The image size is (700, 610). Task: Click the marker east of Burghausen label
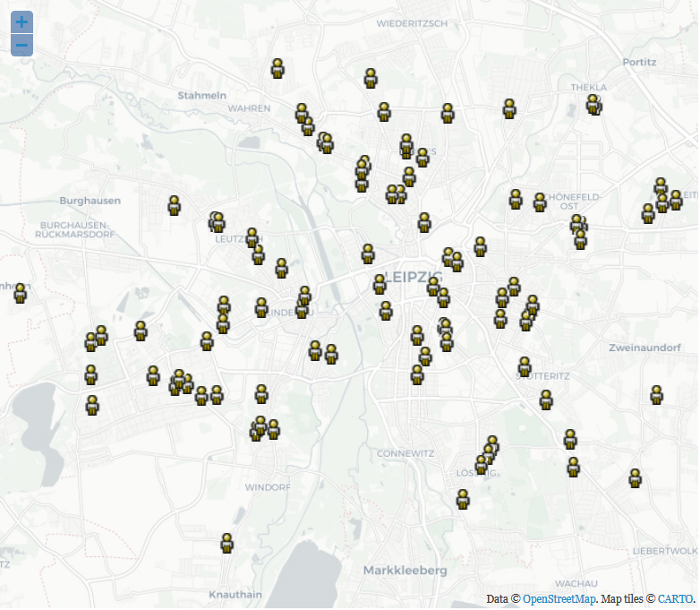(x=175, y=205)
